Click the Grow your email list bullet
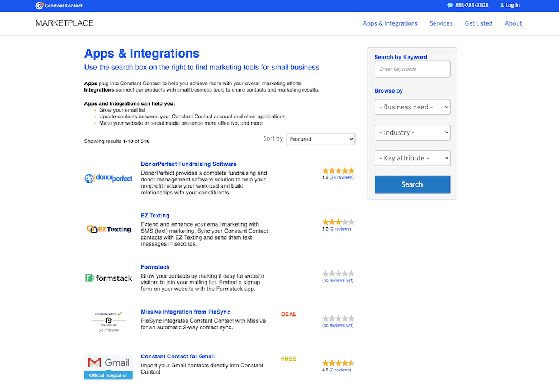The height and width of the screenshot is (392, 559). coord(122,110)
